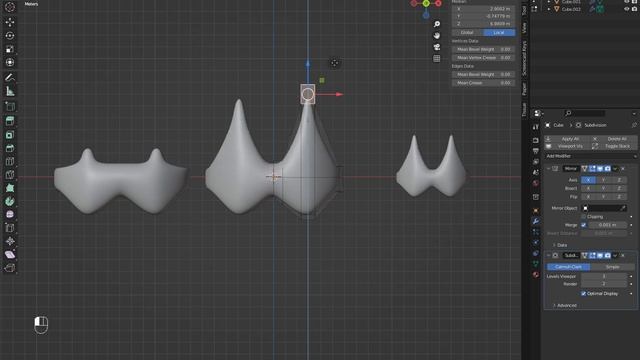Click the Apply All button

[567, 139]
